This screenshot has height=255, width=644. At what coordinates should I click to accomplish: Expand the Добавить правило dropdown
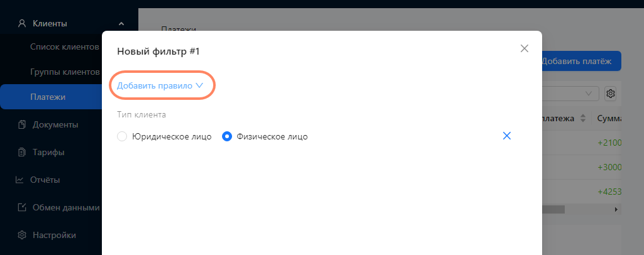160,85
